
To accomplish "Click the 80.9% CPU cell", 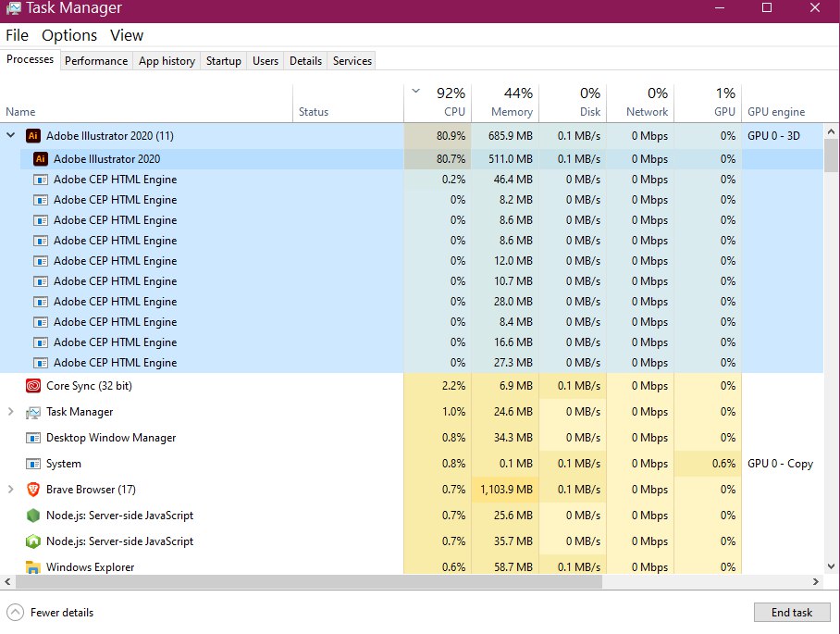I will [438, 135].
